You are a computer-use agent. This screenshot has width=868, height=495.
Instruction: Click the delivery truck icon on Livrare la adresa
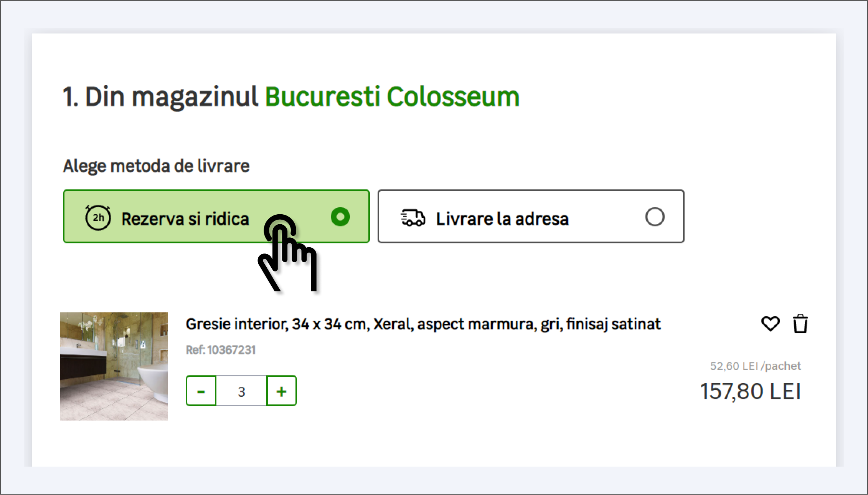tap(413, 217)
